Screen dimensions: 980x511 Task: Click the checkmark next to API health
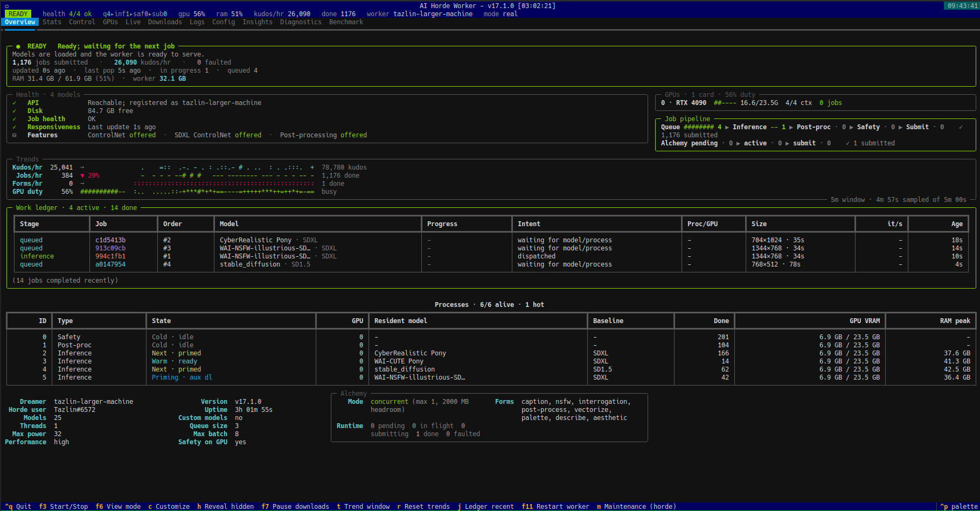tap(15, 103)
